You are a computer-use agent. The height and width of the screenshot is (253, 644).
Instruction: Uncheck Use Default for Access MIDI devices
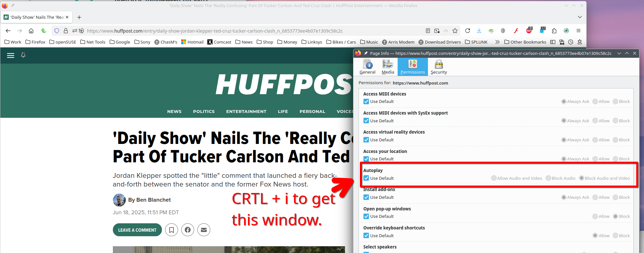366,101
